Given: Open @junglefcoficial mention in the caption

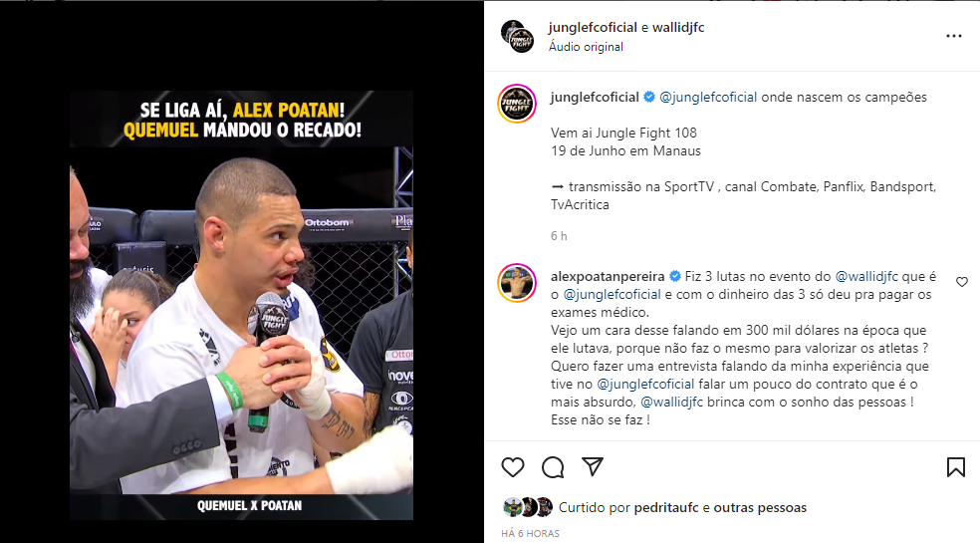Looking at the screenshot, I should tap(708, 98).
